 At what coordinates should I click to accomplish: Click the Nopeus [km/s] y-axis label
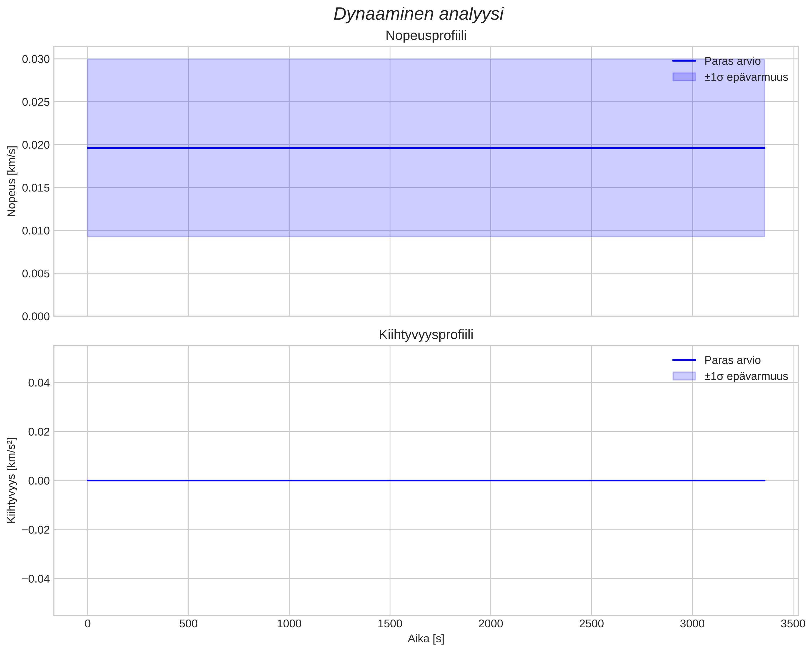(x=12, y=181)
